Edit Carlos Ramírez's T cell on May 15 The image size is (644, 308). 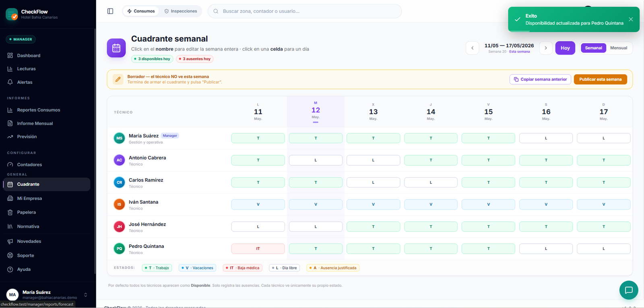[x=488, y=183]
